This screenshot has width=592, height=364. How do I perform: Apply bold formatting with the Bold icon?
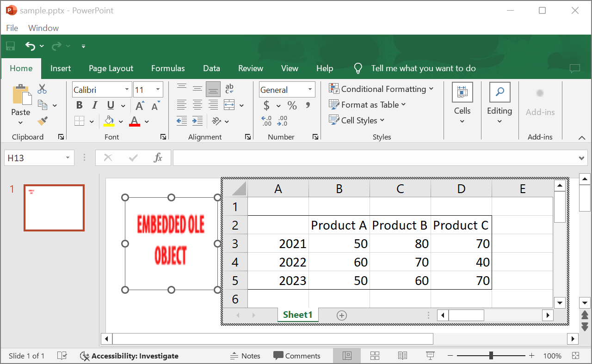79,105
